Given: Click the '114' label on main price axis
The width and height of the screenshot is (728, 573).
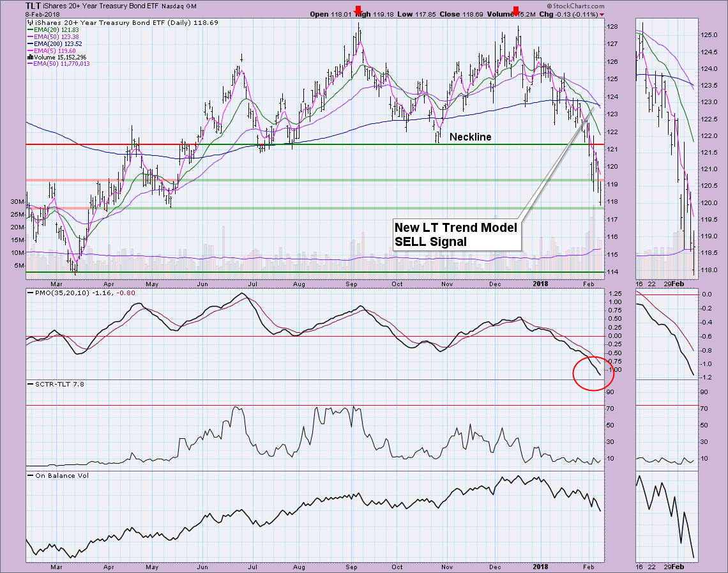Looking at the screenshot, I should [612, 272].
